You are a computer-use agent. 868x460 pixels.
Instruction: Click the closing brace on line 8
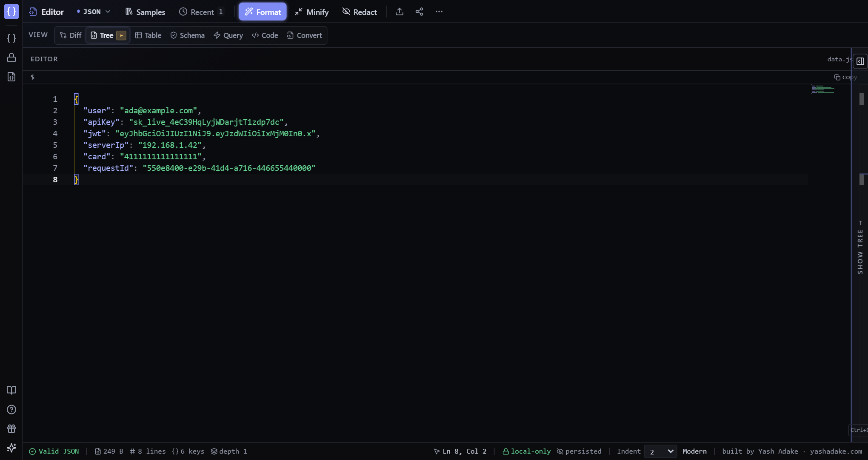point(76,180)
